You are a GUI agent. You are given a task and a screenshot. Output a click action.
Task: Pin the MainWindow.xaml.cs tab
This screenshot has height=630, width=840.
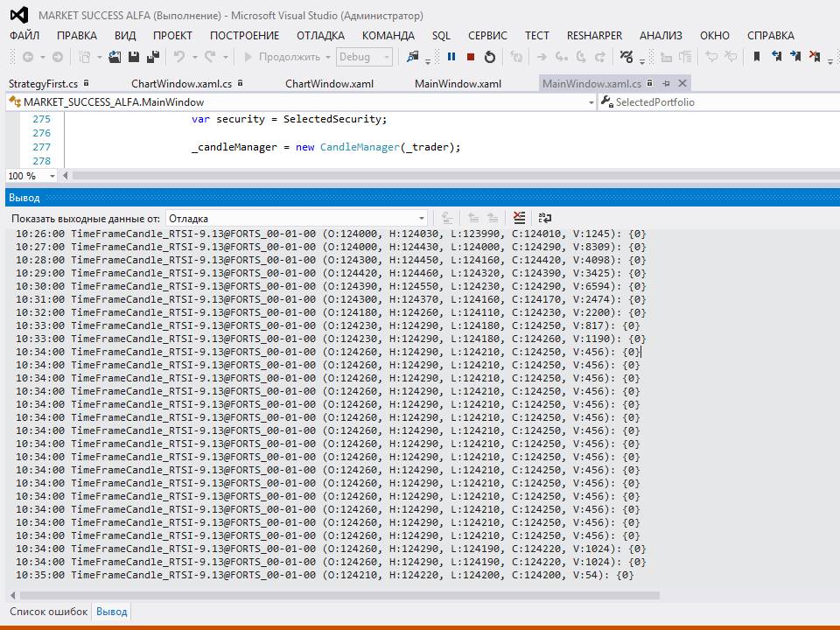point(667,83)
